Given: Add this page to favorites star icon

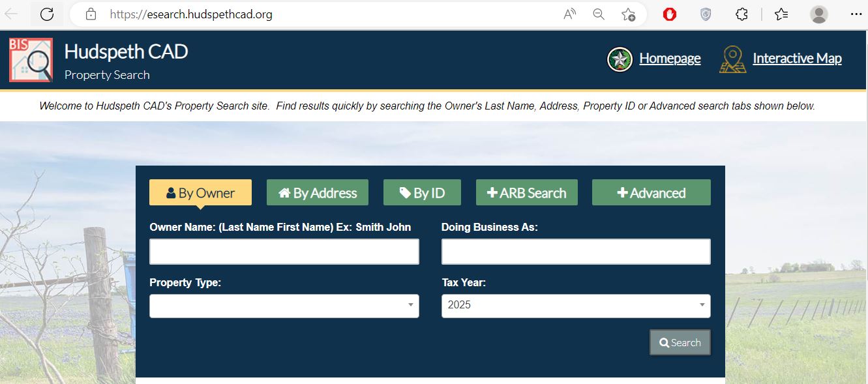Looking at the screenshot, I should pos(628,14).
